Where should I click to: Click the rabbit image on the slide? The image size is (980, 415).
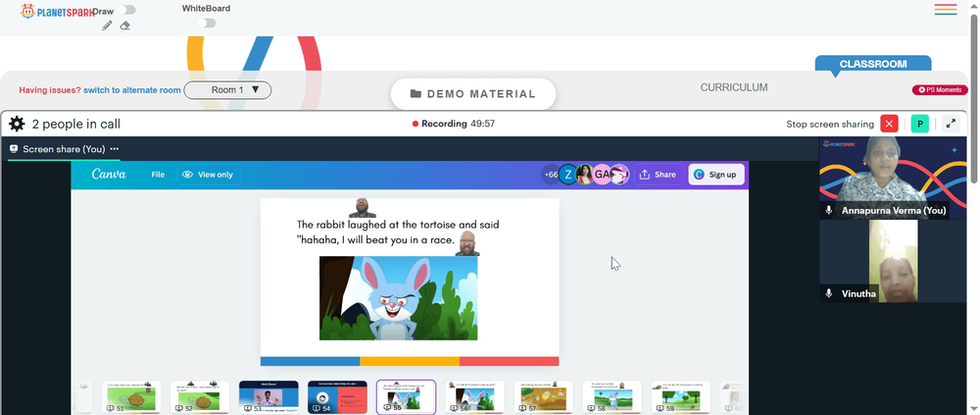[398, 298]
